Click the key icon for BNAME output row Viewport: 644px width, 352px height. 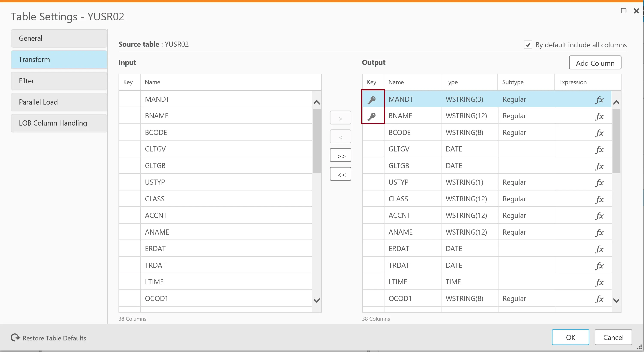click(371, 116)
